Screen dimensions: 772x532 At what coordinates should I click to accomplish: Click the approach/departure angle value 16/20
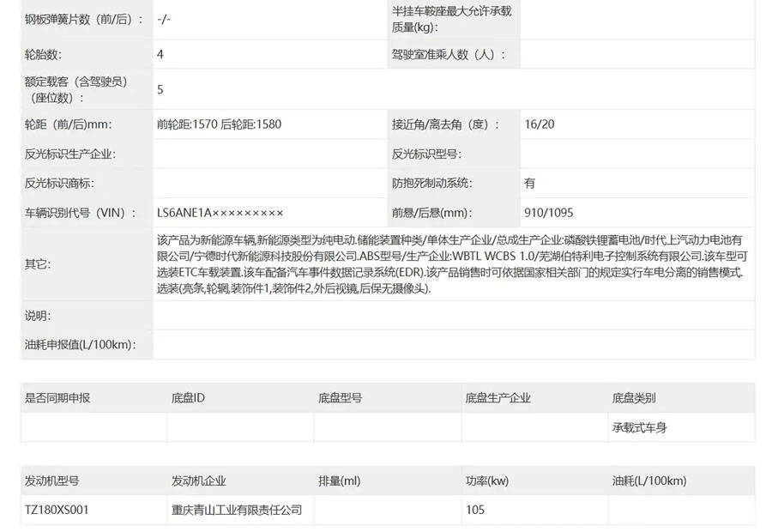click(540, 124)
